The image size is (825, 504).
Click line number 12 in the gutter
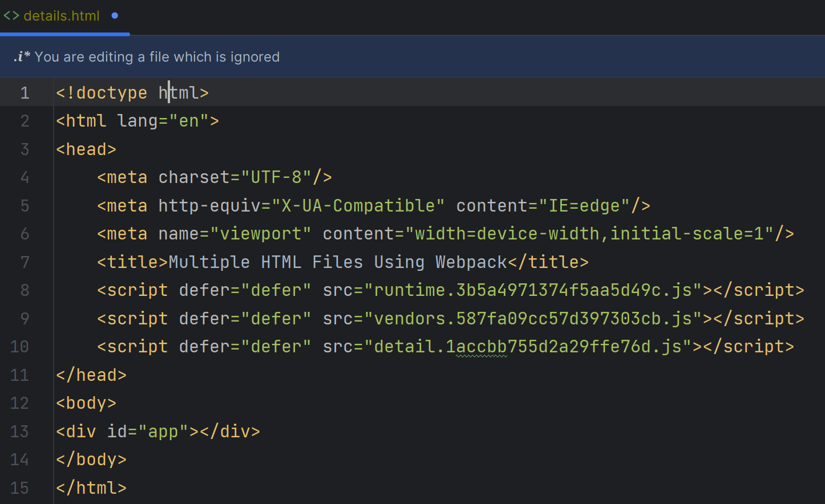(x=20, y=403)
